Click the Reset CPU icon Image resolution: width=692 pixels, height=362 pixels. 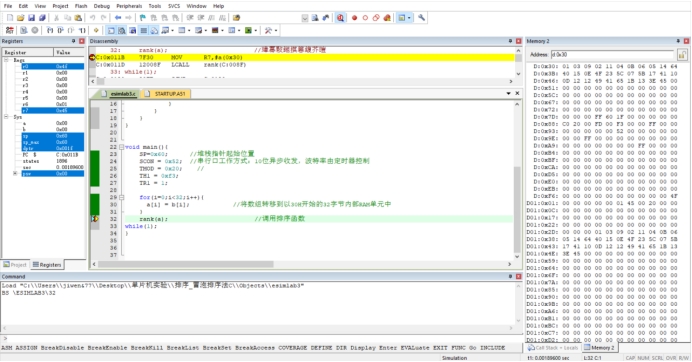click(x=9, y=30)
